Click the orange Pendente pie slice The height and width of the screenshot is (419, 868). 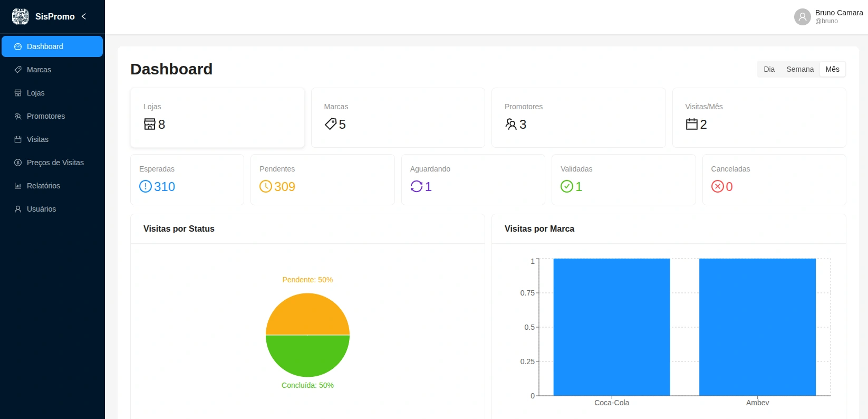coord(307,315)
